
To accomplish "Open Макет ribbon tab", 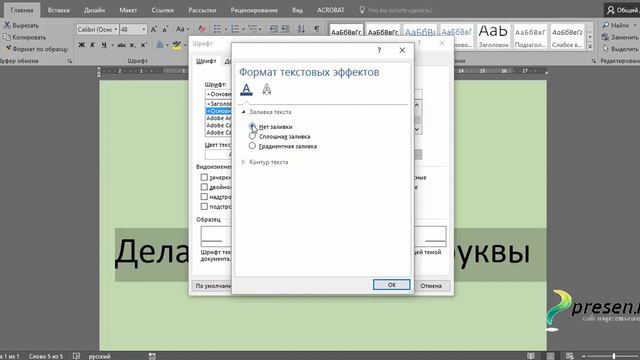I will click(x=128, y=10).
